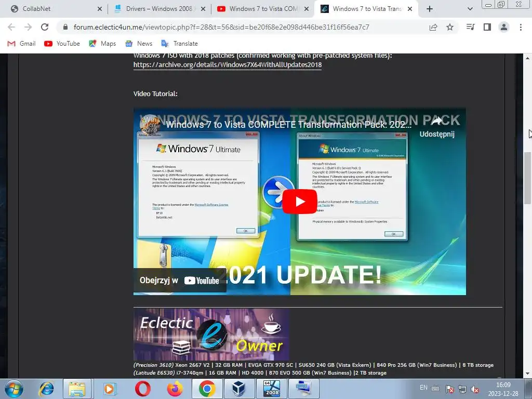Reload the current forum page
532x399 pixels.
(45, 27)
